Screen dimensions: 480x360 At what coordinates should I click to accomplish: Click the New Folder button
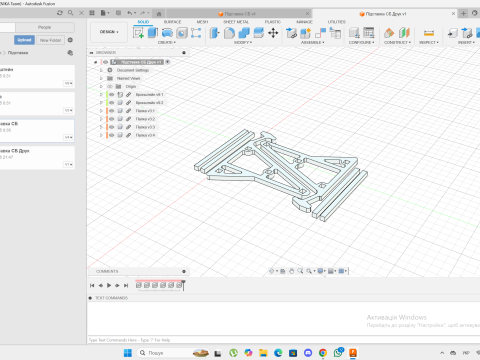click(x=50, y=40)
